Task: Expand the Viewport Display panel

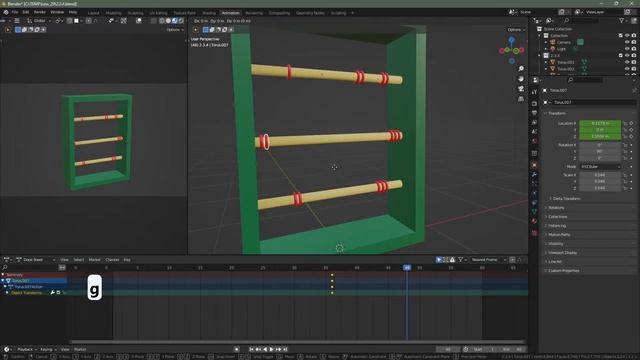Action: pyautogui.click(x=562, y=253)
